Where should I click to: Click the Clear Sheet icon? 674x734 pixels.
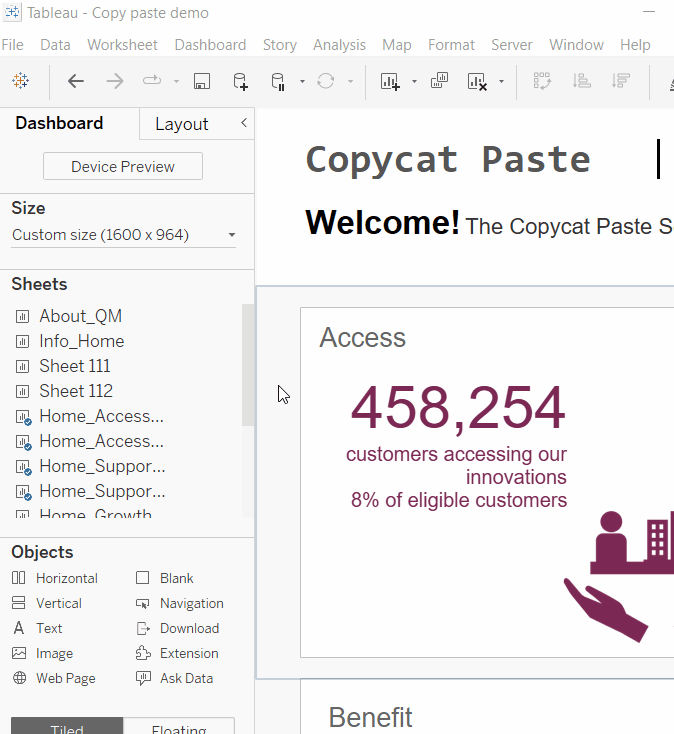[477, 81]
